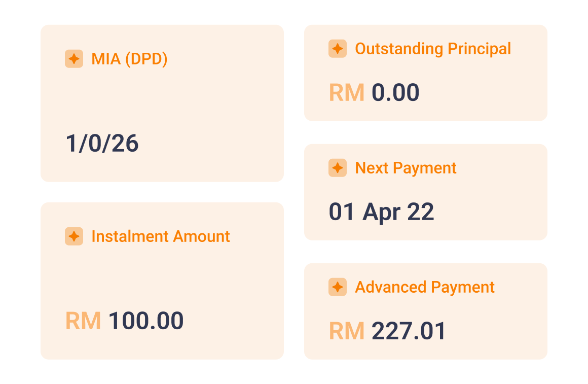Select the Outstanding Principal heading
Image resolution: width=588 pixels, height=384 pixels.
tap(433, 49)
